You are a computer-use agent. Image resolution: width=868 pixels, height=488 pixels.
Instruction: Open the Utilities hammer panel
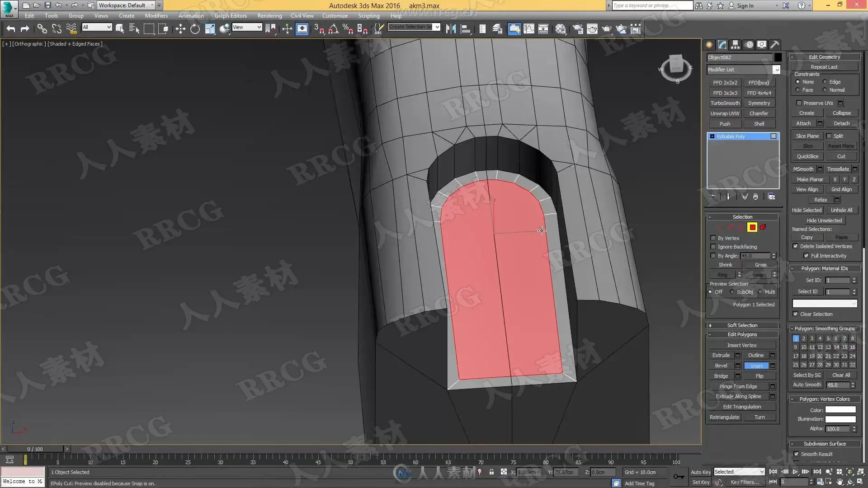(x=775, y=45)
